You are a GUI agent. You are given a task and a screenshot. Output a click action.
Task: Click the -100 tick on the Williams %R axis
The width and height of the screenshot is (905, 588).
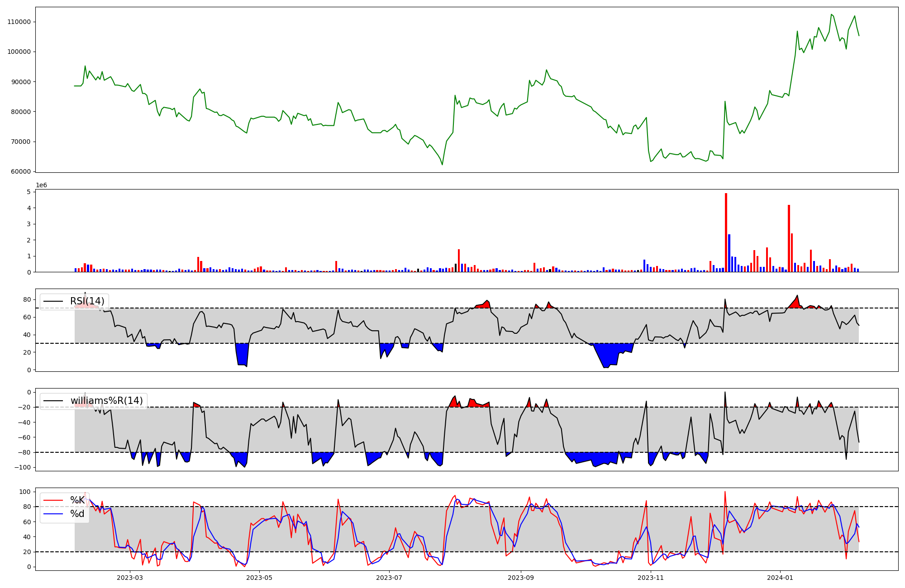23,468
